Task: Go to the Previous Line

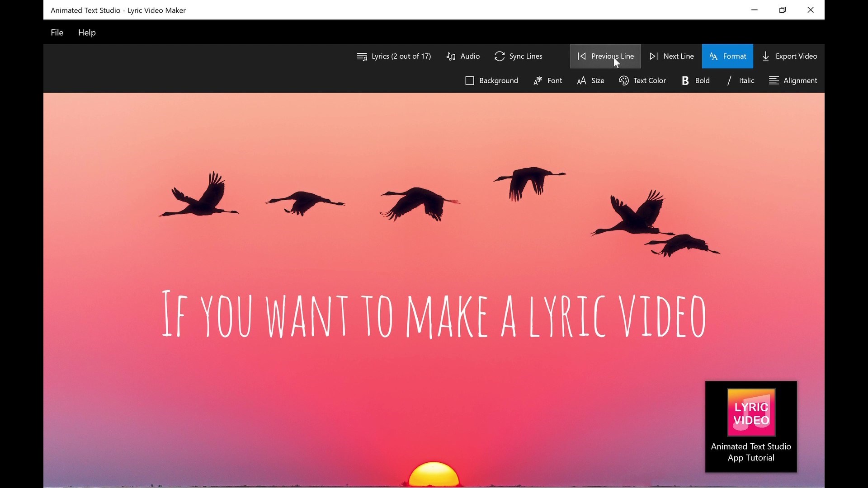Action: (605, 56)
